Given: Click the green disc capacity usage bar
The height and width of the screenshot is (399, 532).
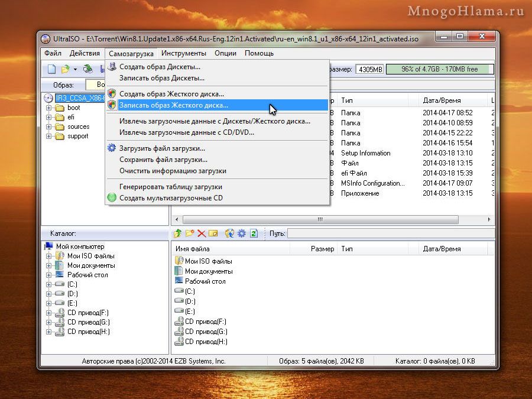Looking at the screenshot, I should click(x=440, y=69).
